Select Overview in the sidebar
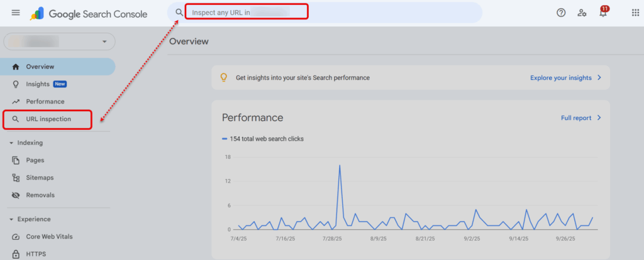The height and width of the screenshot is (260, 644). (40, 67)
